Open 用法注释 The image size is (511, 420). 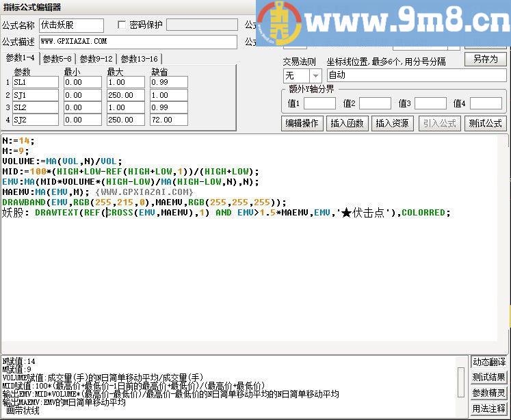489,408
